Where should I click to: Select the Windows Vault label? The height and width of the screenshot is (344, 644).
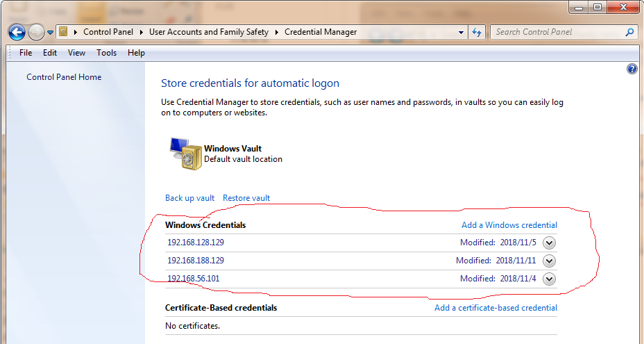(232, 149)
